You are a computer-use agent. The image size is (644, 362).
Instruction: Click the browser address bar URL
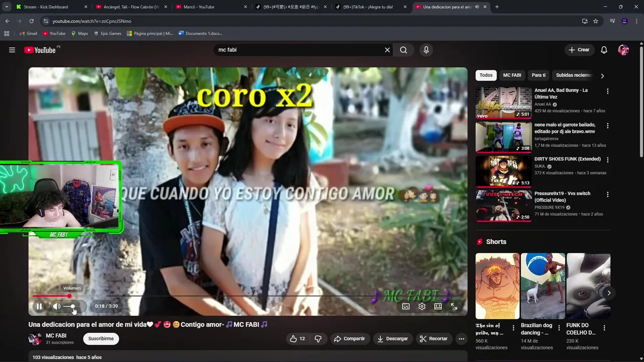pyautogui.click(x=92, y=21)
